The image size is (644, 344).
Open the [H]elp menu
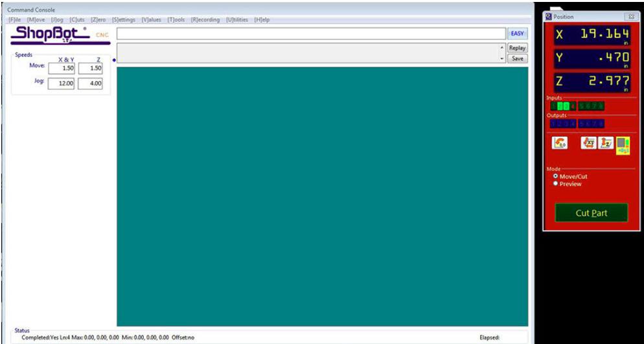point(262,19)
